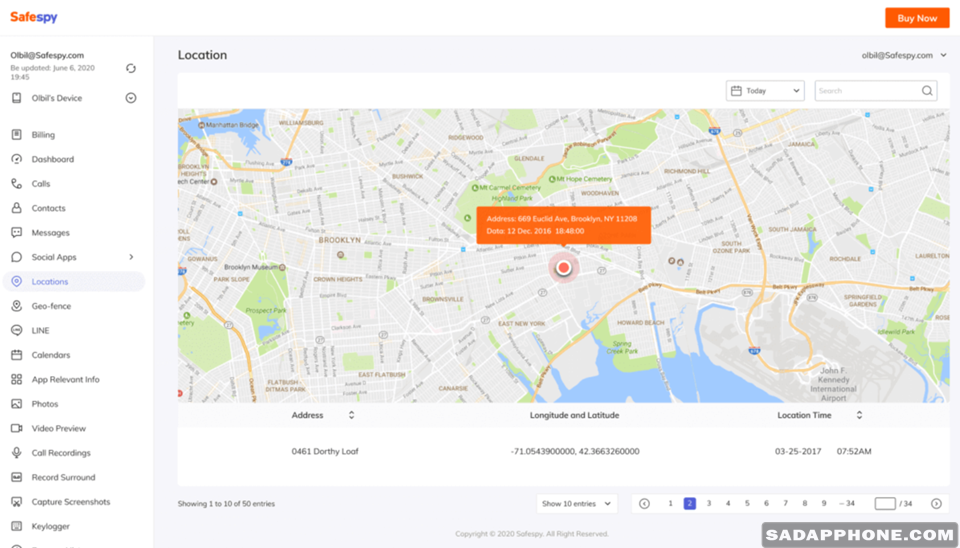
Task: Expand the Social Apps submenu chevron
Action: (131, 257)
